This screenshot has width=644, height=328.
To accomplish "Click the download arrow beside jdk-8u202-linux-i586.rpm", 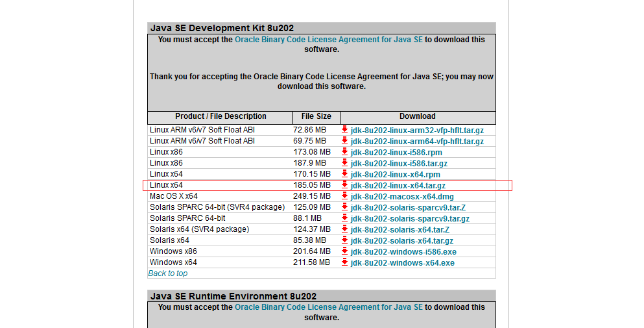I will 344,152.
